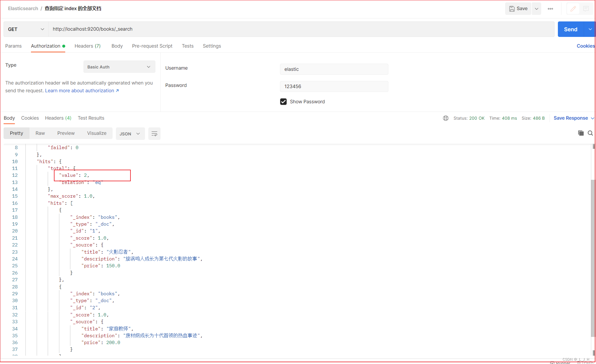Open the response Test Results tab
This screenshot has height=364, width=596.
pyautogui.click(x=91, y=118)
